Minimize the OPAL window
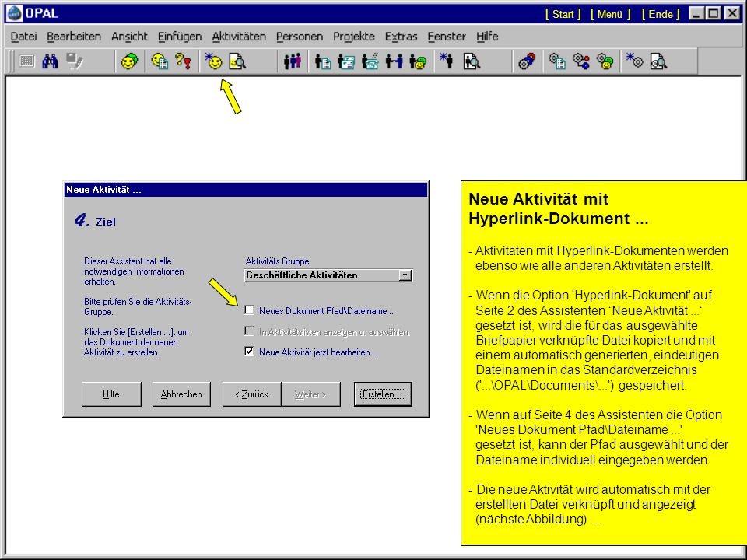The height and width of the screenshot is (560, 747). pos(696,14)
